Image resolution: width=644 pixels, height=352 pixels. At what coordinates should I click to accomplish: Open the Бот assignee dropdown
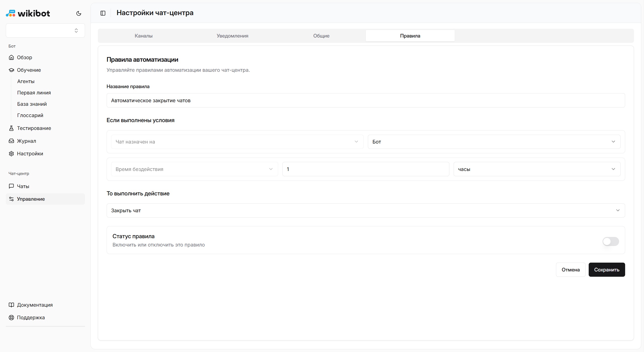(494, 142)
